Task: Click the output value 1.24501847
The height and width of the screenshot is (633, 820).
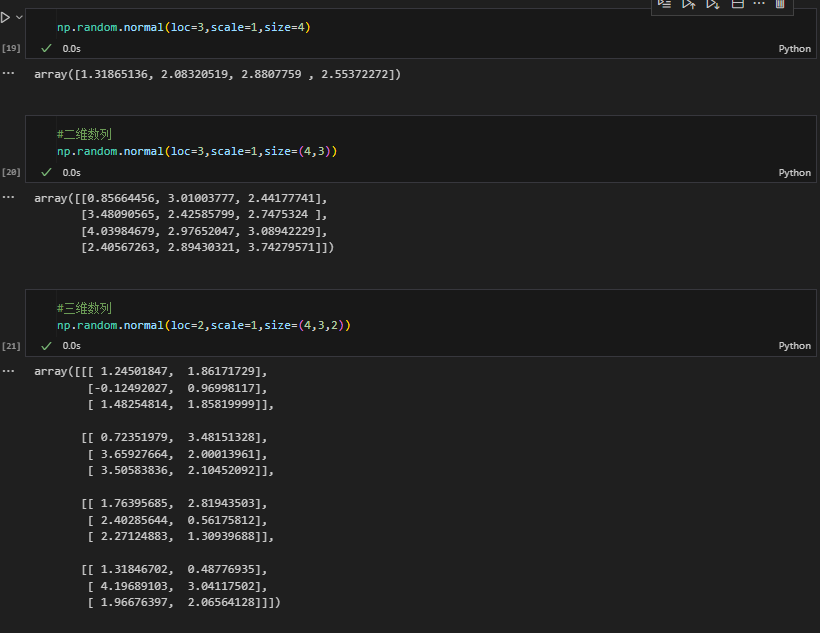Action: (134, 371)
